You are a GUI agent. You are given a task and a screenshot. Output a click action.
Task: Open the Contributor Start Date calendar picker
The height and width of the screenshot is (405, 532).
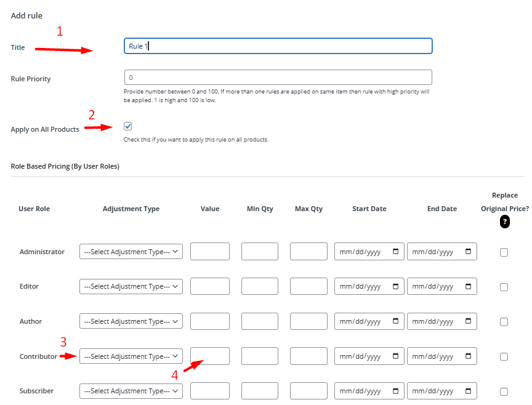395,356
